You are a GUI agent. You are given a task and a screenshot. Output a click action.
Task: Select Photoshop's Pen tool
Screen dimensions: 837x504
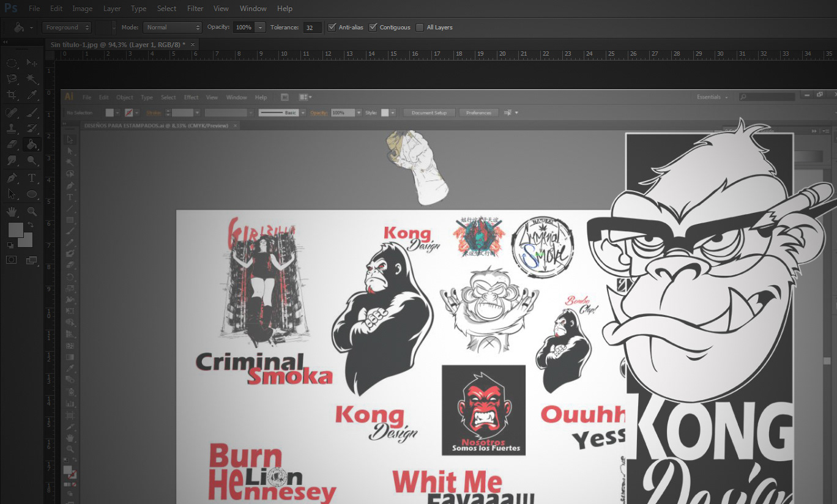tap(12, 178)
